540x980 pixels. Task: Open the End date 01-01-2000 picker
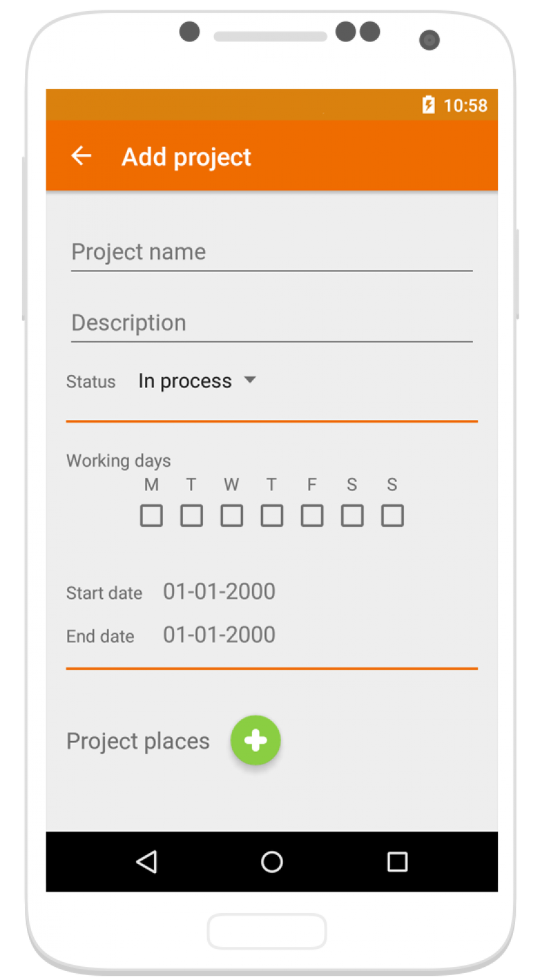[218, 635]
